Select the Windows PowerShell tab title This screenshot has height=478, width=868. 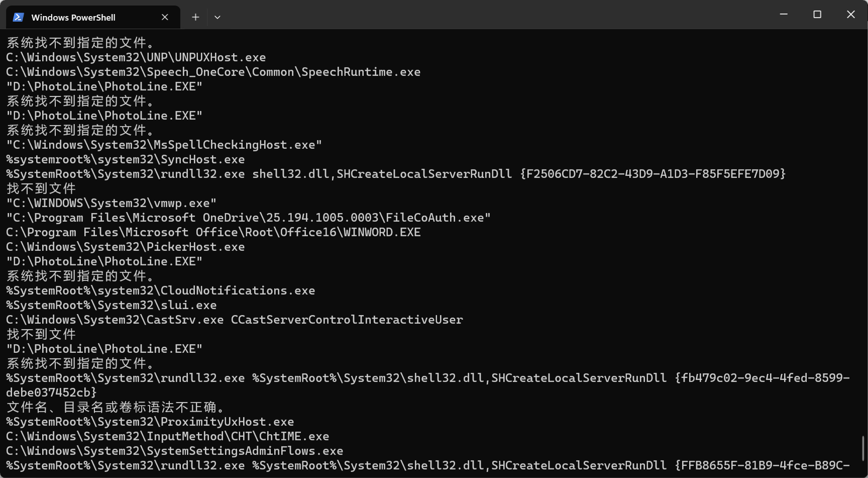tap(73, 18)
